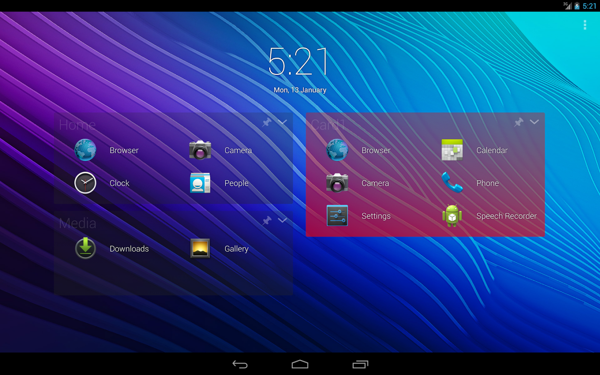Pin the Home card

coord(267,122)
